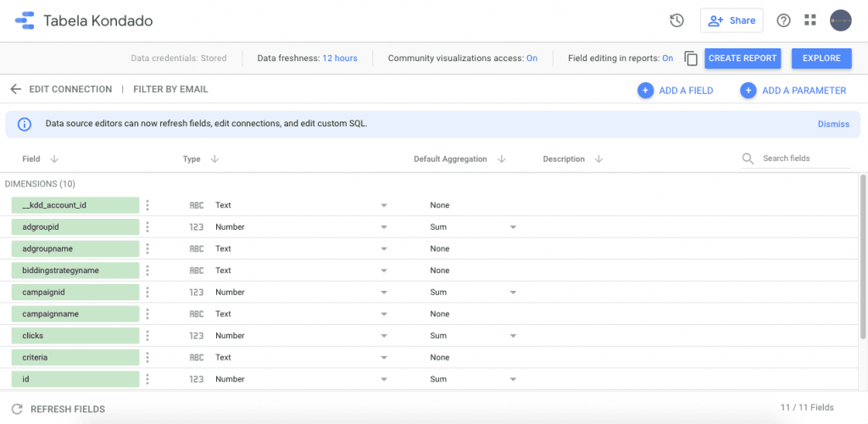The height and width of the screenshot is (424, 868).
Task: Toggle Field editing in reports On
Action: (667, 59)
